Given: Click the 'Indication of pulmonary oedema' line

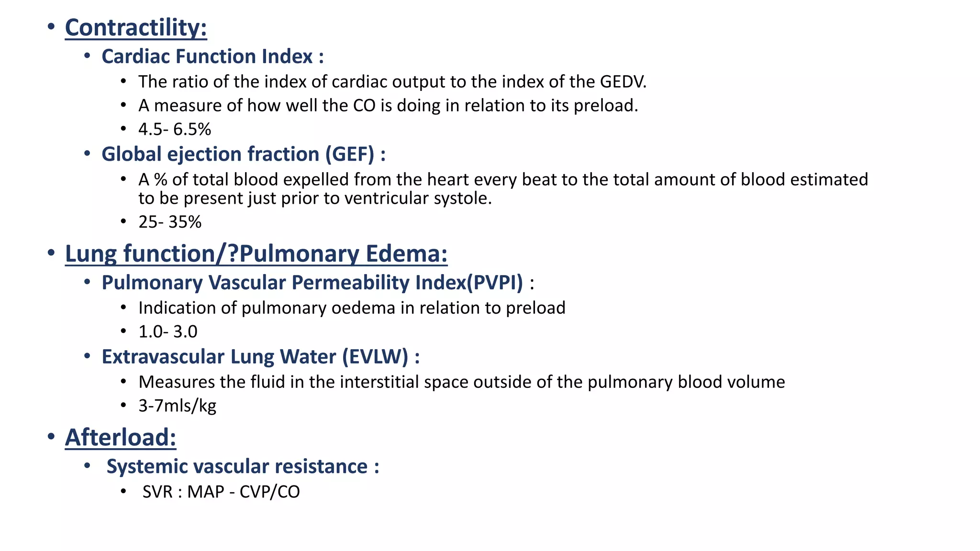Looking at the screenshot, I should (x=352, y=308).
